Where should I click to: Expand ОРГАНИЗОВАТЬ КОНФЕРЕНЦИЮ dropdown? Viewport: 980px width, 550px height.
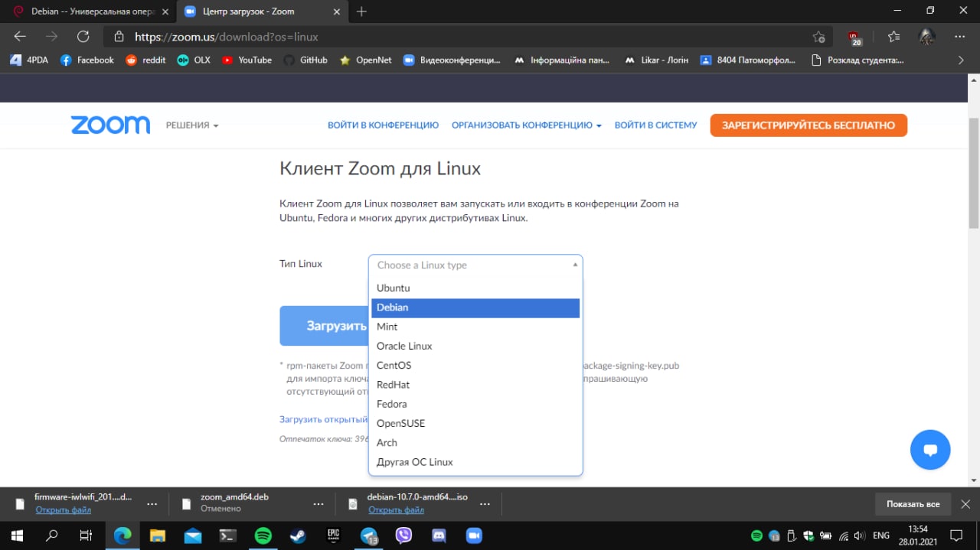[x=527, y=125]
